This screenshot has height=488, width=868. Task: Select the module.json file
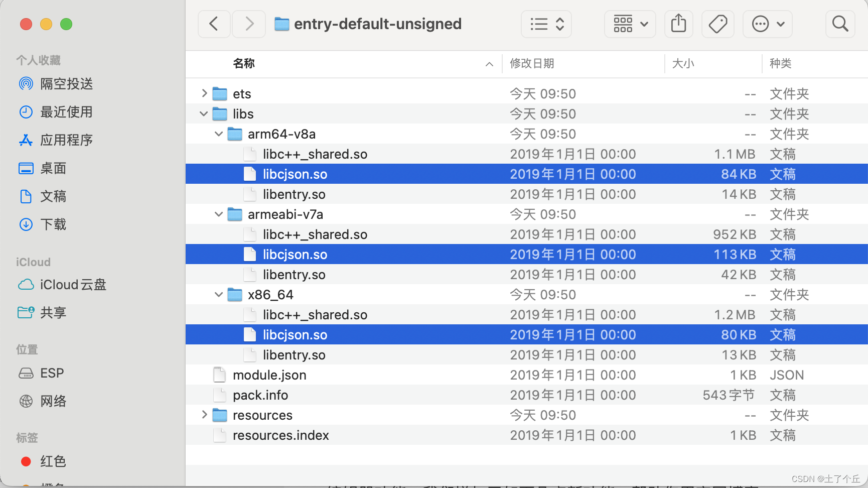(x=527, y=375)
